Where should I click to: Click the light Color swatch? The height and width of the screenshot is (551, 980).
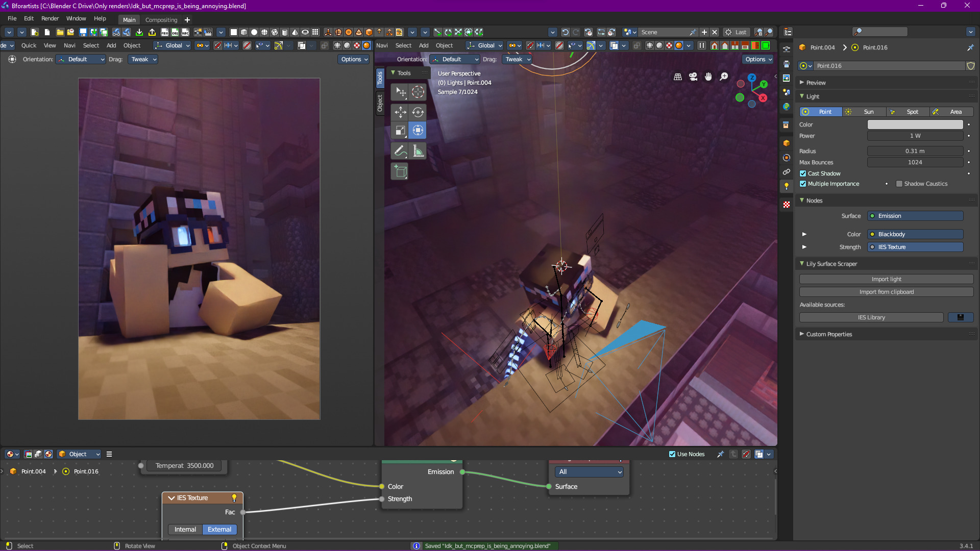coord(915,124)
